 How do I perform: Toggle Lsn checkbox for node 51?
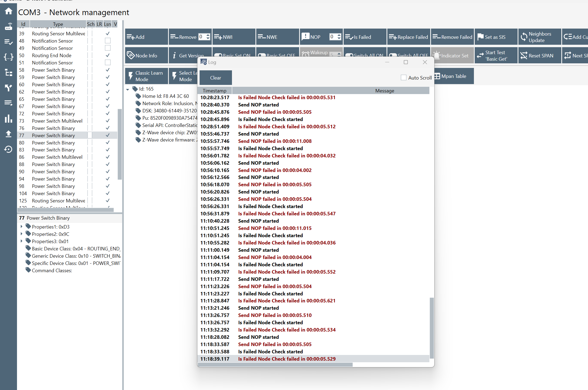[108, 63]
